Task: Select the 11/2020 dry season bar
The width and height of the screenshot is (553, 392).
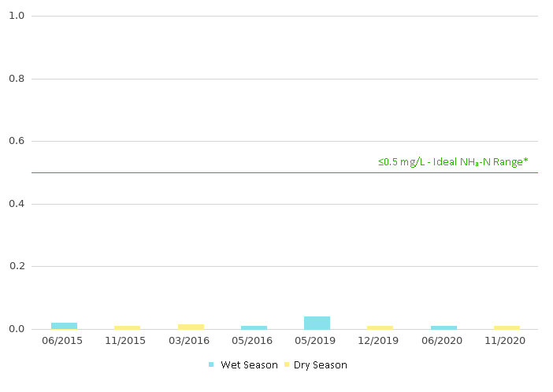Action: point(507,327)
